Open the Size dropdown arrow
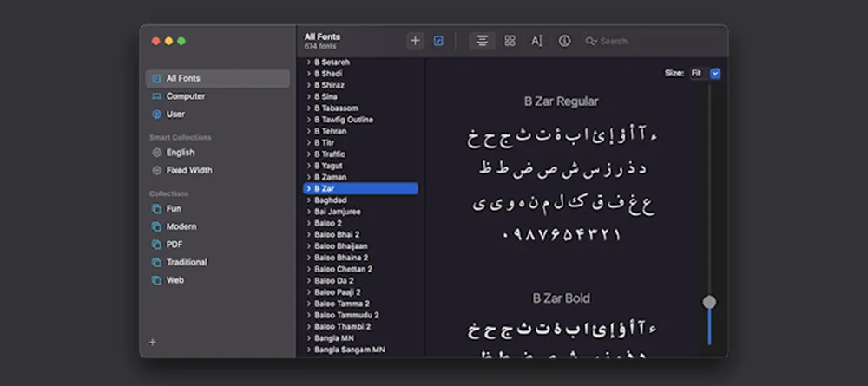Image resolution: width=868 pixels, height=386 pixels. [715, 74]
